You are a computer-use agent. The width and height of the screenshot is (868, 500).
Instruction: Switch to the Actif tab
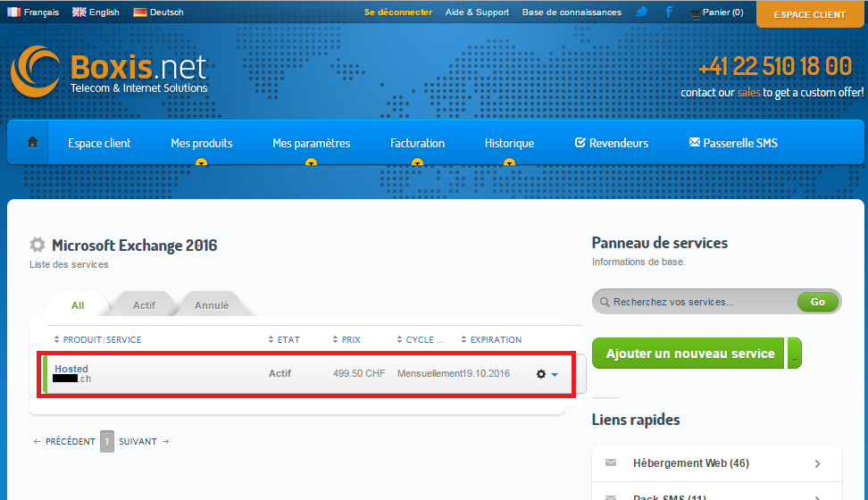tap(144, 305)
